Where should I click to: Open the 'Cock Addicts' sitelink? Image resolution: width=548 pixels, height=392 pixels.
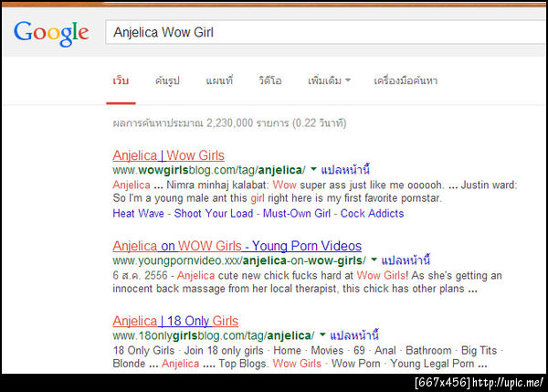click(x=373, y=213)
